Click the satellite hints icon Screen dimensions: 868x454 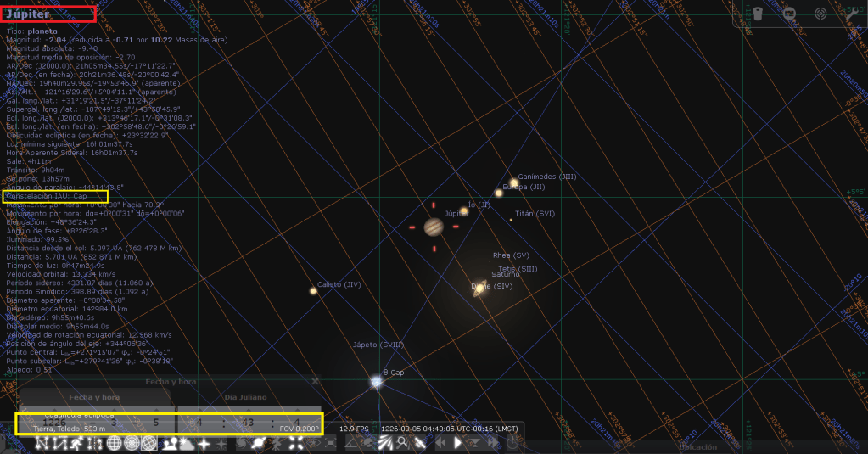[x=420, y=443]
